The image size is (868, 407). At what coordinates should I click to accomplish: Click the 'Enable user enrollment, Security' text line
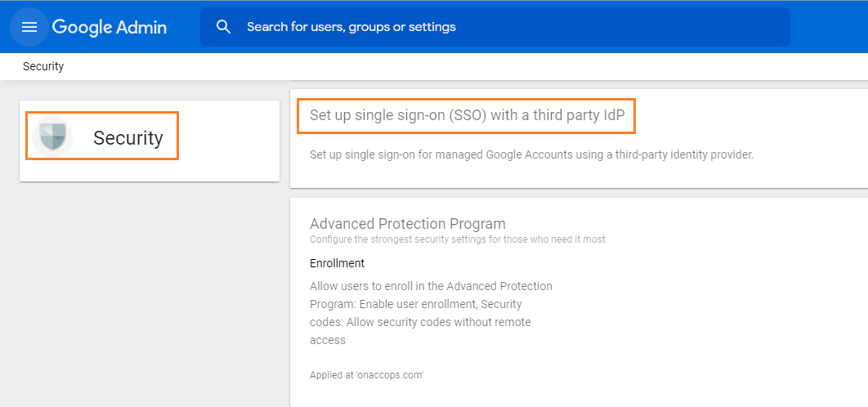[x=415, y=304]
